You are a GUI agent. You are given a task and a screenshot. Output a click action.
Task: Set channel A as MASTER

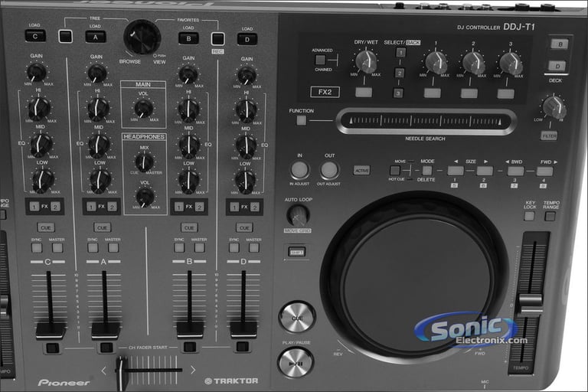[113, 247]
